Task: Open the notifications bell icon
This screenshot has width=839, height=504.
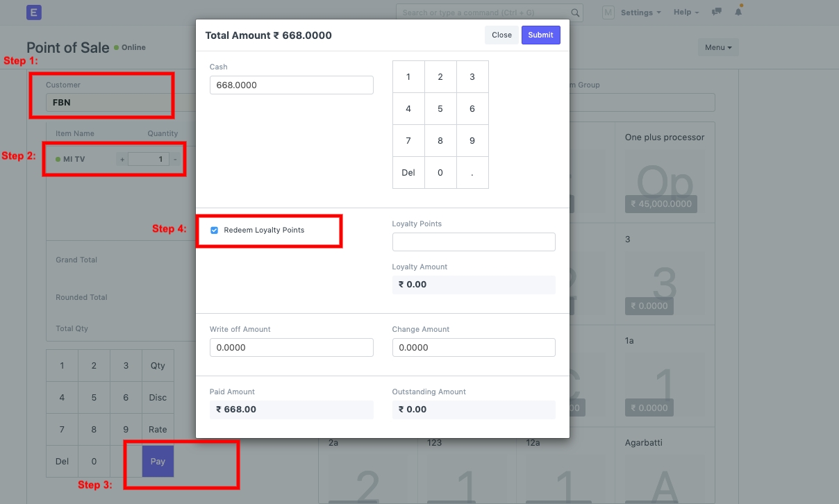Action: 738,12
